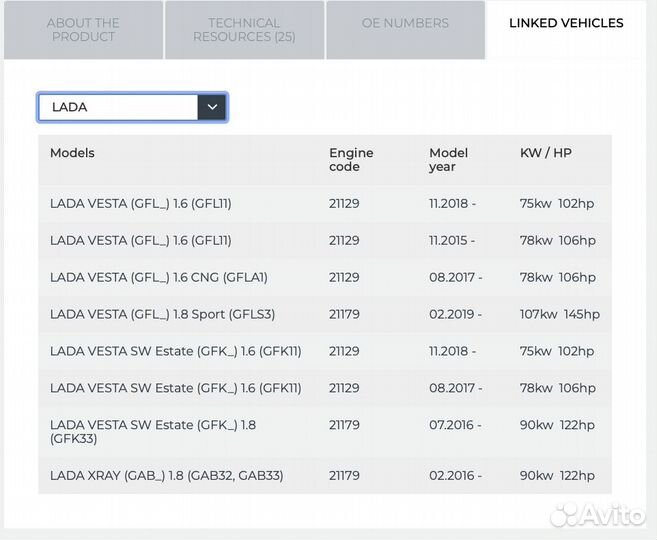The image size is (657, 540).
Task: Click the Models column header
Action: click(73, 153)
